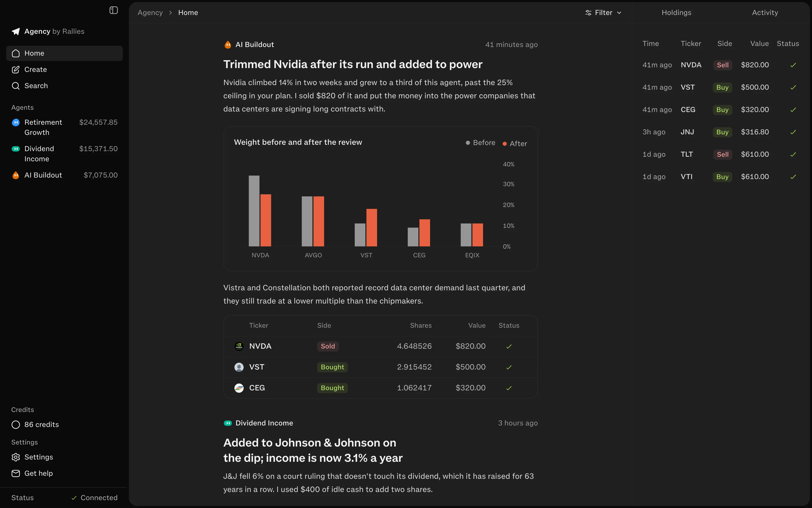This screenshot has height=508, width=812.
Task: Collapse the sidebar with the panel icon
Action: [x=114, y=10]
